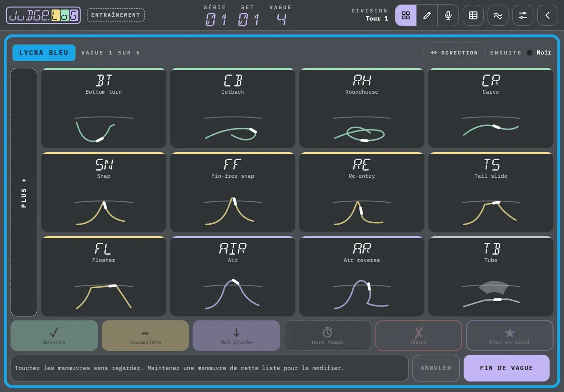Viewport: 564px width, 392px height.
Task: Expand the PLUS + maneuvers panel
Action: click(x=24, y=192)
